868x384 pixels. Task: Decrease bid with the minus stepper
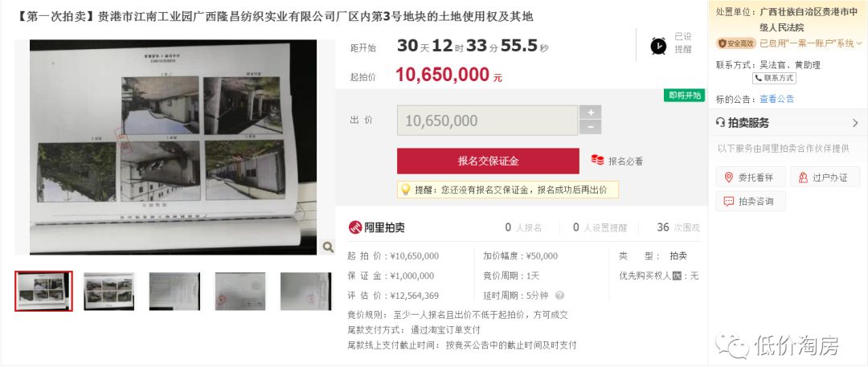point(590,127)
